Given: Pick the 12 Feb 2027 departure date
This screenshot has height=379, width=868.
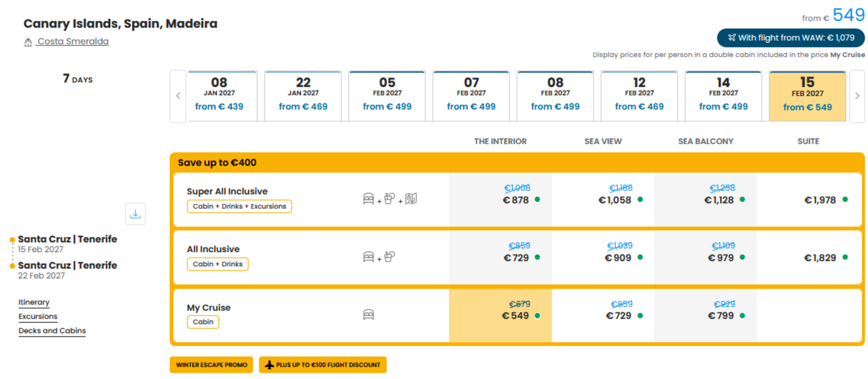Looking at the screenshot, I should click(x=639, y=96).
